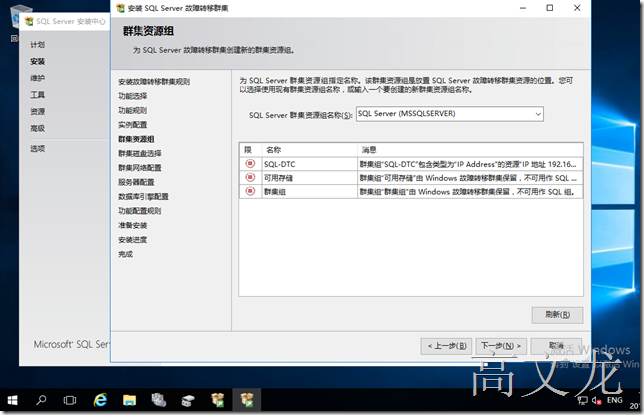644x415 pixels.
Task: Click the ENG language indicator
Action: [x=614, y=400]
